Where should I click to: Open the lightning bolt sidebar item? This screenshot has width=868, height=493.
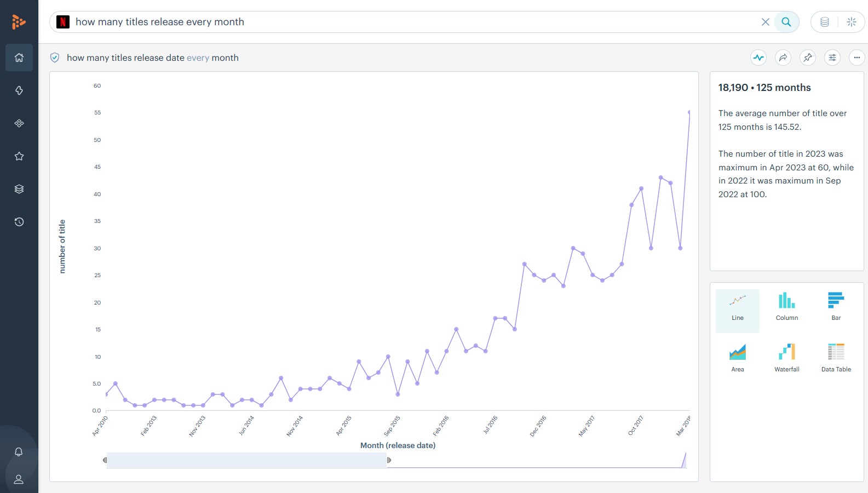coord(19,90)
